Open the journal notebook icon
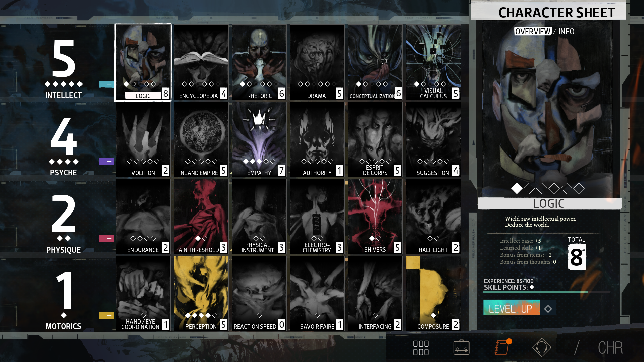Viewport: 644px width, 362px height. 502,347
